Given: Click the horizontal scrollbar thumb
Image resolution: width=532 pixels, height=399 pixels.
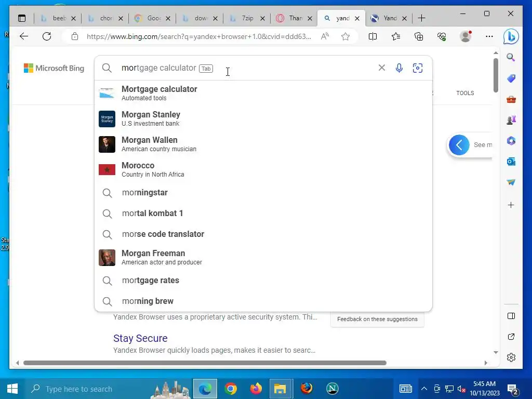Looking at the screenshot, I should tap(205, 363).
